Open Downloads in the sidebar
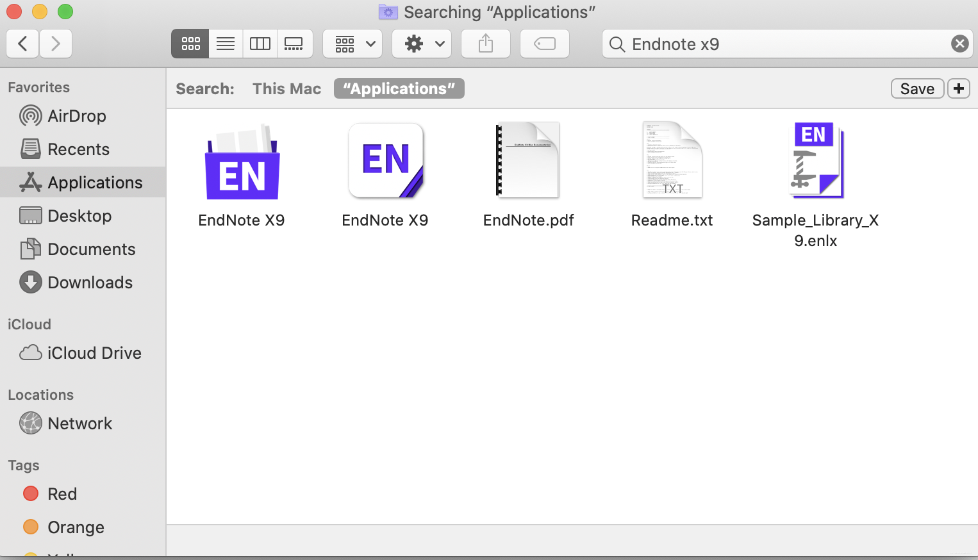Viewport: 978px width, 560px height. (83, 283)
